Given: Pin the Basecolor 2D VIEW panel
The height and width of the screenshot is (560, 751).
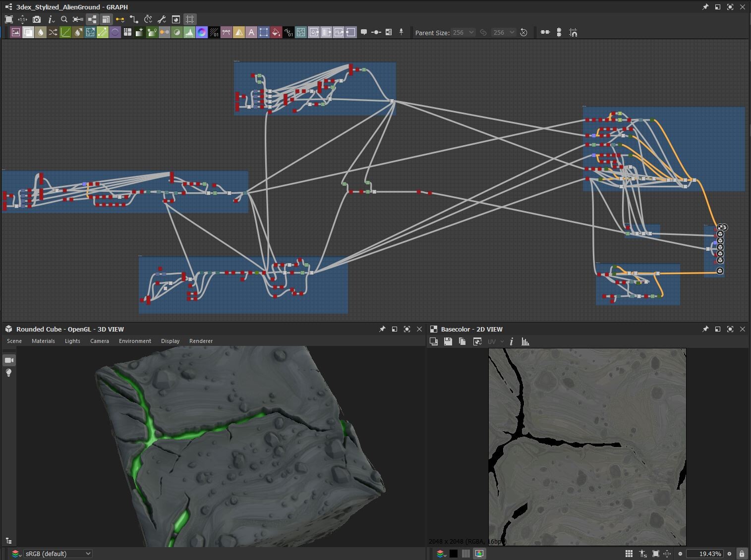Looking at the screenshot, I should [x=706, y=329].
